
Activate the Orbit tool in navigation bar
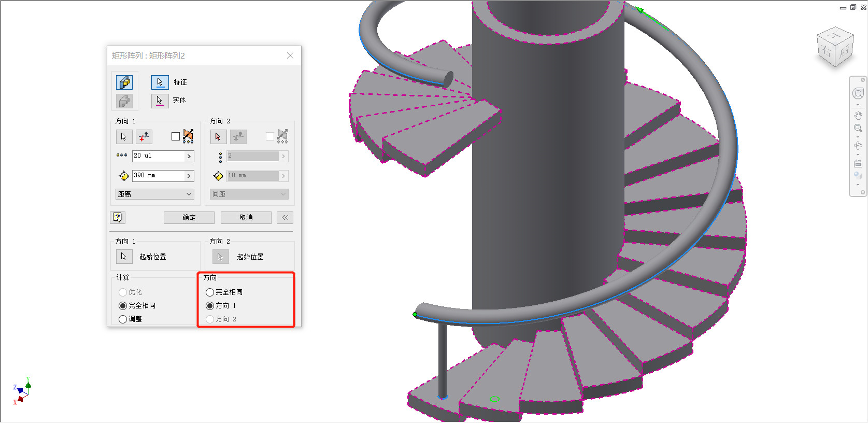[858, 146]
